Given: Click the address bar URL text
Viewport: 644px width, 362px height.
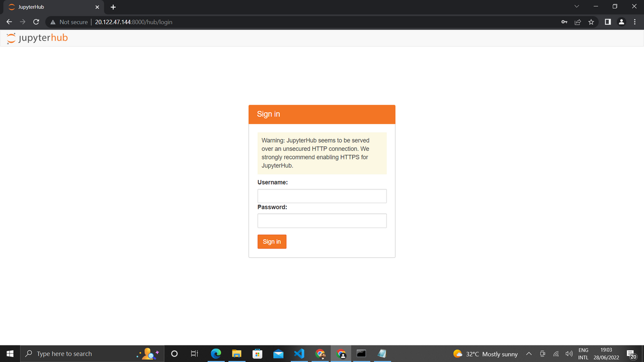Looking at the screenshot, I should pos(134,22).
